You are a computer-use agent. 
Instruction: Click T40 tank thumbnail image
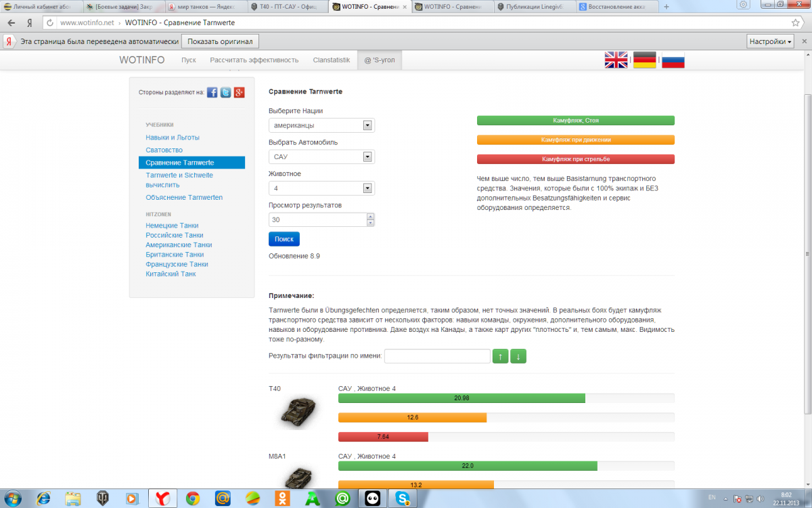(298, 412)
